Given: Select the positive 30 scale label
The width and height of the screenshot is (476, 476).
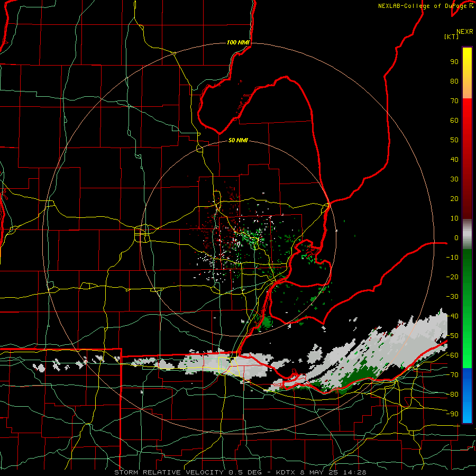Looking at the screenshot, I should tap(454, 179).
